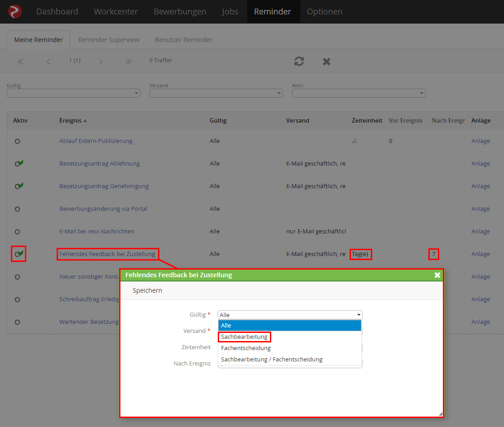The width and height of the screenshot is (504, 427).
Task: Toggle Aktiv for Besetzungsantrag Genehmigung
Action: coord(19,186)
